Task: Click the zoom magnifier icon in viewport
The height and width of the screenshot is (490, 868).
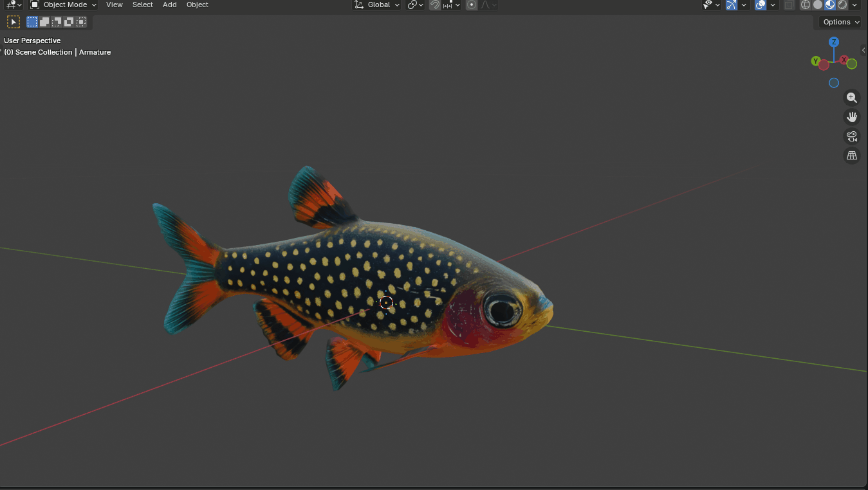Action: point(852,98)
